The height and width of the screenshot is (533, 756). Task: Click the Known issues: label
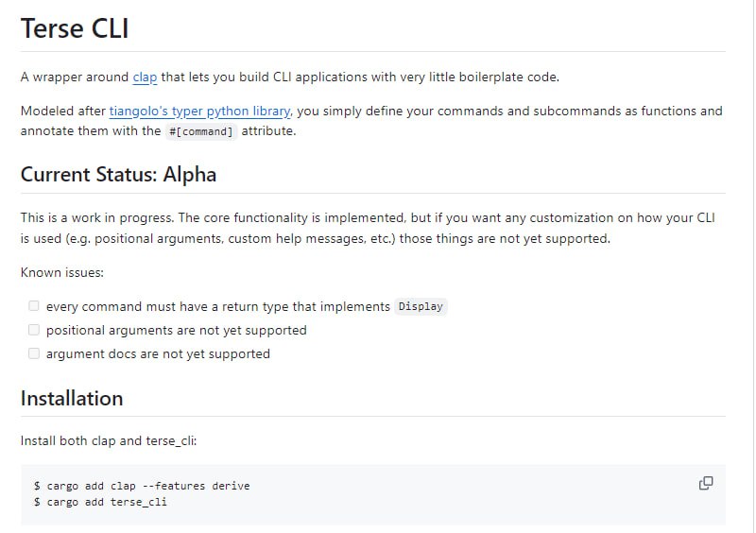(x=61, y=272)
